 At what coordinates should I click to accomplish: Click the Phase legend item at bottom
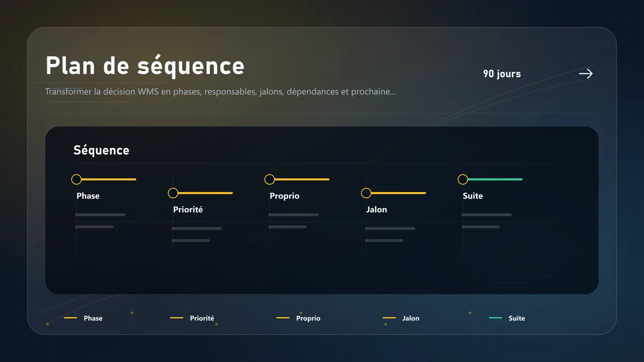(83, 318)
